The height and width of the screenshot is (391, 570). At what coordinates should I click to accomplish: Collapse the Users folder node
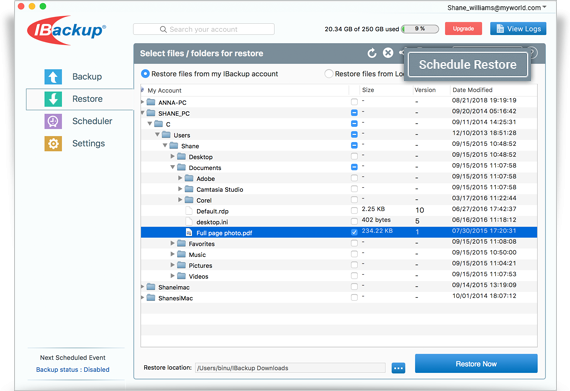[x=157, y=135]
